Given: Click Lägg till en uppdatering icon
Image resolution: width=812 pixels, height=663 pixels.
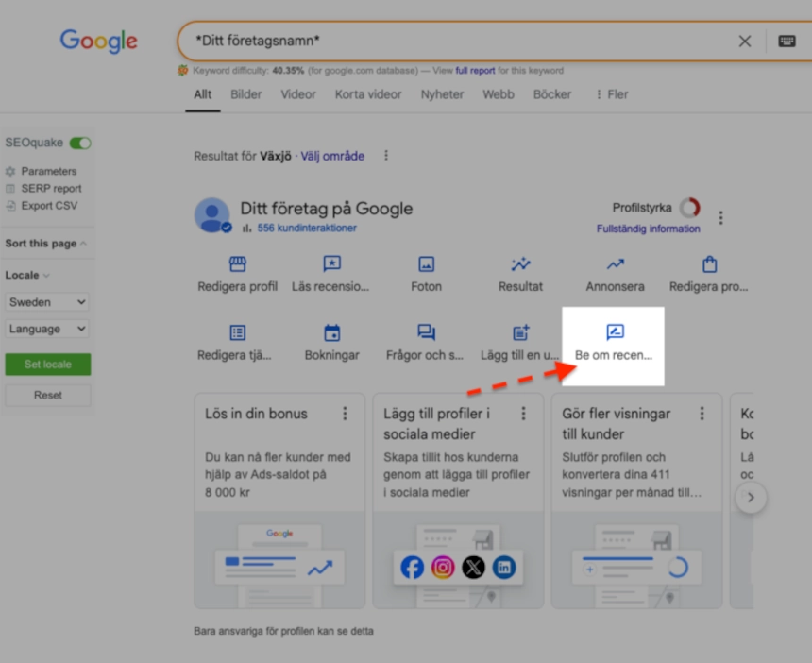Looking at the screenshot, I should 520,332.
